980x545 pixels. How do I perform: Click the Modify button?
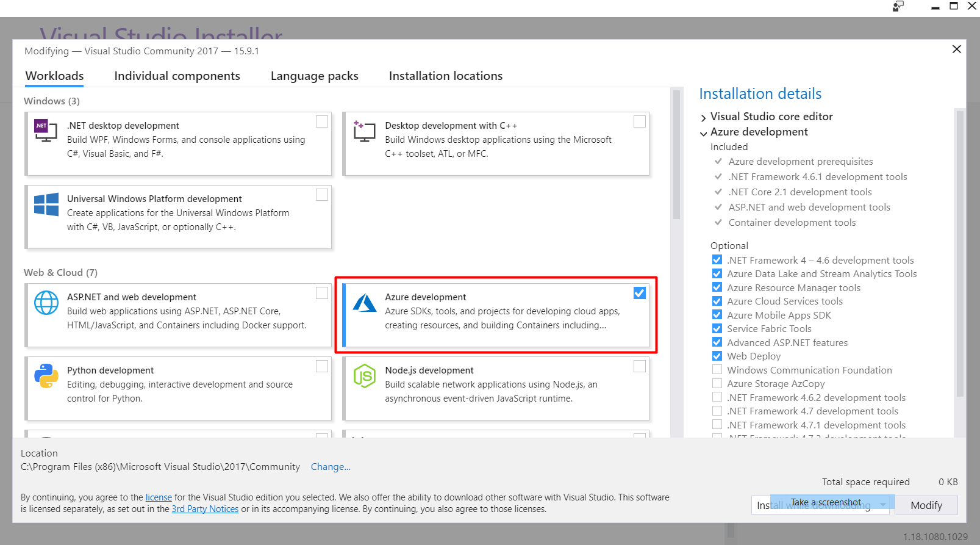[926, 505]
